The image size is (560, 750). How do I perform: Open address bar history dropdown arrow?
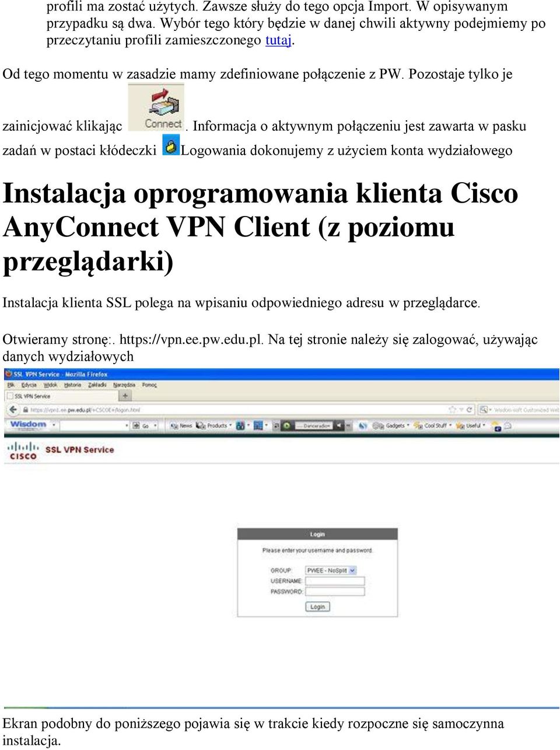click(461, 410)
